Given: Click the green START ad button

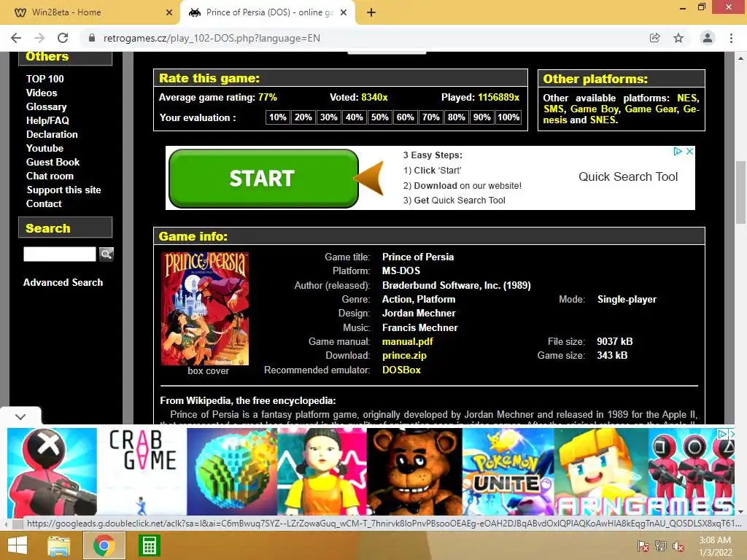Looking at the screenshot, I should click(263, 179).
